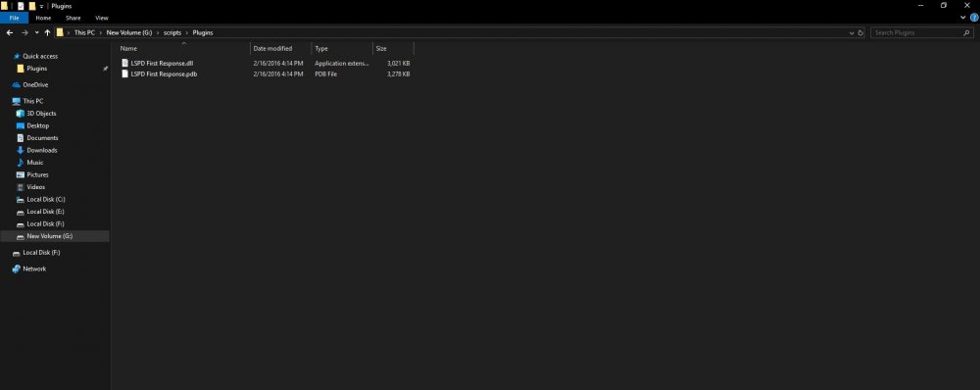Open Desktop in navigation pane
Screen dimensions: 980x390
coord(37,125)
